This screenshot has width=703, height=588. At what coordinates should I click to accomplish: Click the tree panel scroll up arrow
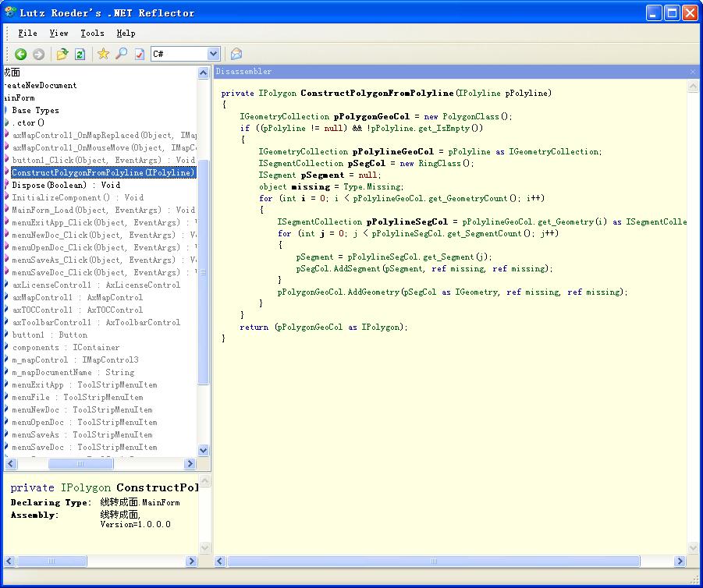(x=203, y=73)
